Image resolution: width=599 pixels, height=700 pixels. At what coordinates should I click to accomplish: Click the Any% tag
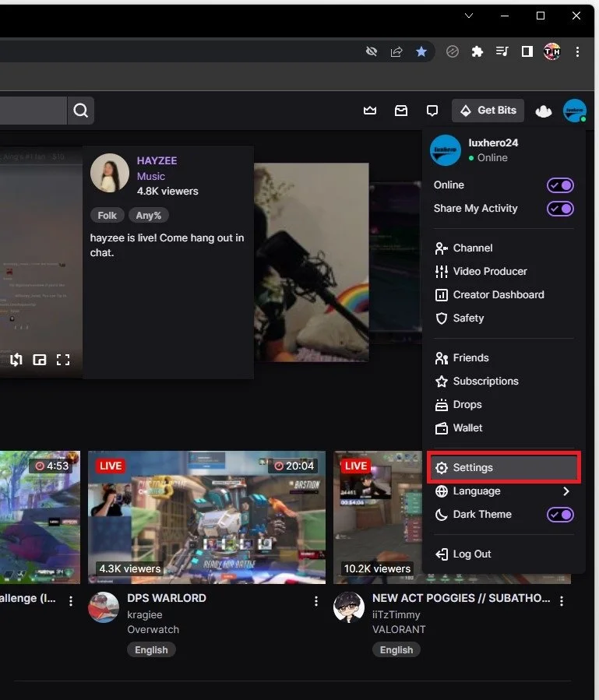click(x=148, y=216)
